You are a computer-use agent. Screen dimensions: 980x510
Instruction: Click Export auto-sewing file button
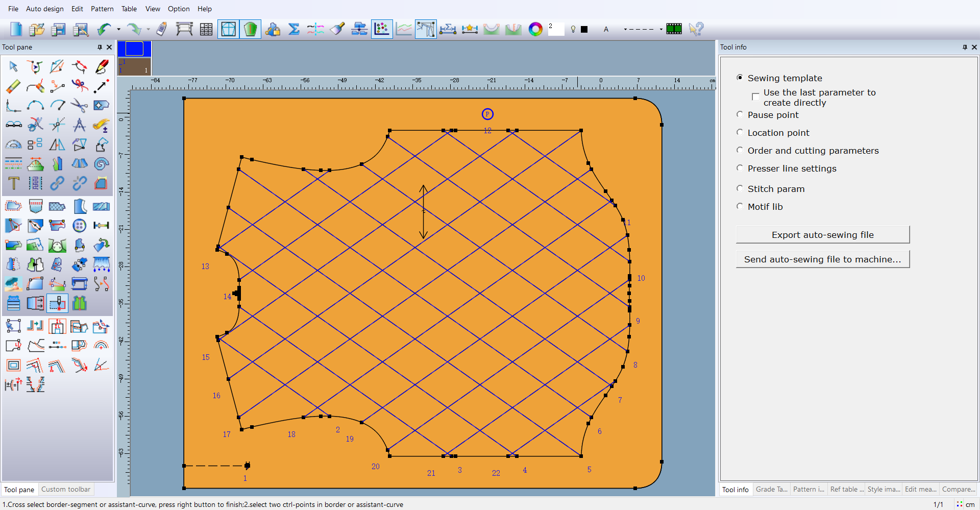point(823,235)
